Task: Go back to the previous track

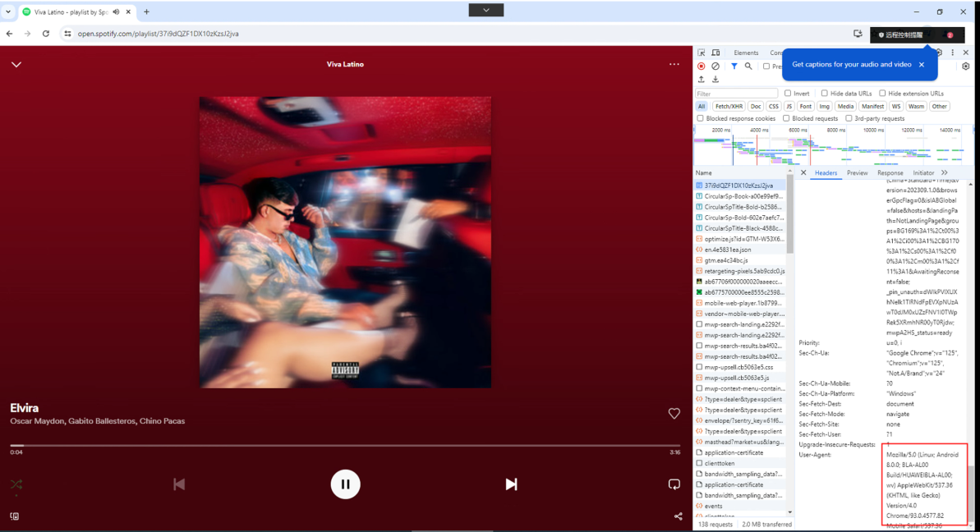Action: point(179,484)
